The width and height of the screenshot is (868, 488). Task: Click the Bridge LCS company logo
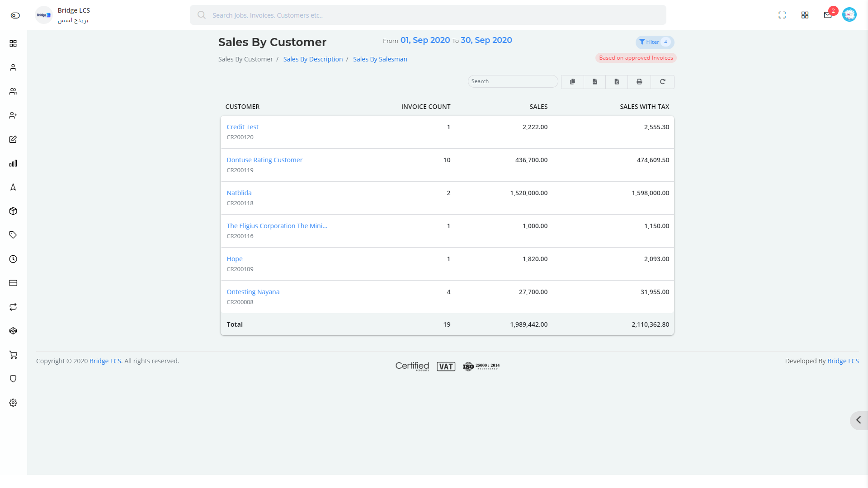tap(44, 15)
